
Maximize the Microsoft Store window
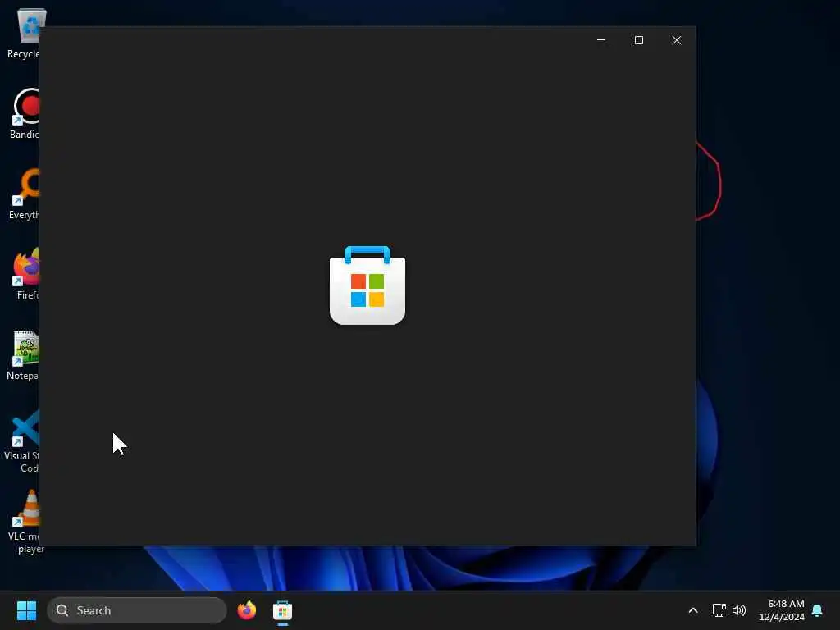(x=638, y=40)
